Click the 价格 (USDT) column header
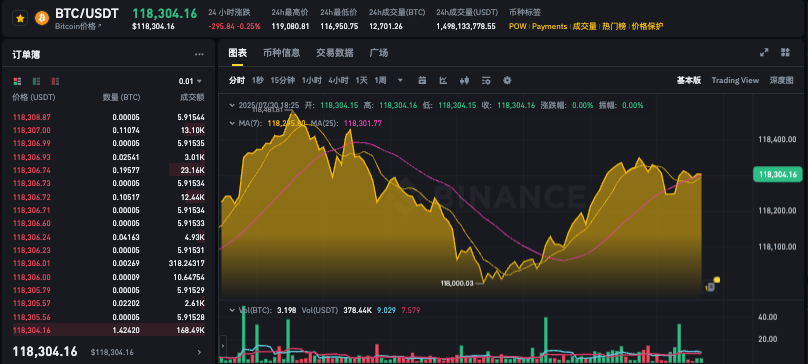The image size is (808, 364). (x=34, y=97)
